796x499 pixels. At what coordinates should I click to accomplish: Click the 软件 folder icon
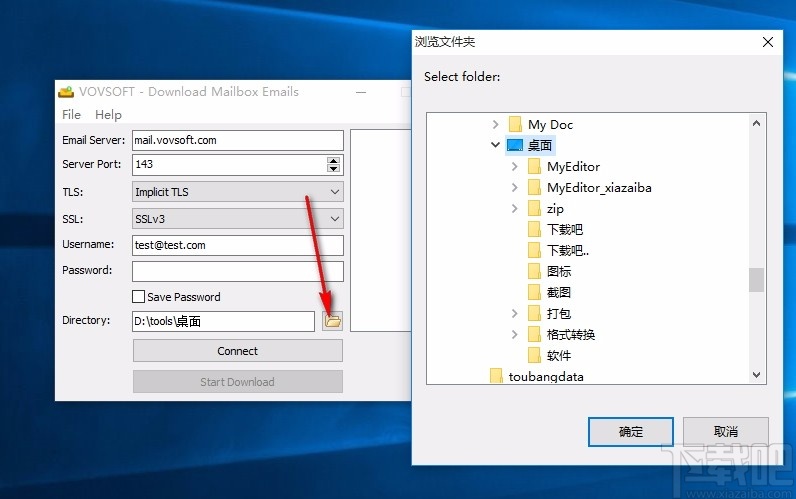(534, 355)
